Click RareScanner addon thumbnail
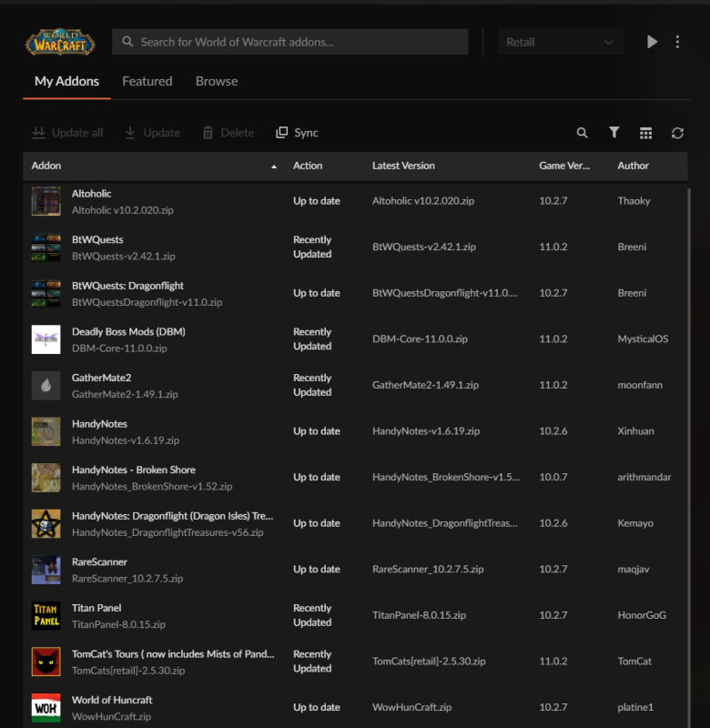The width and height of the screenshot is (710, 728). pyautogui.click(x=46, y=570)
